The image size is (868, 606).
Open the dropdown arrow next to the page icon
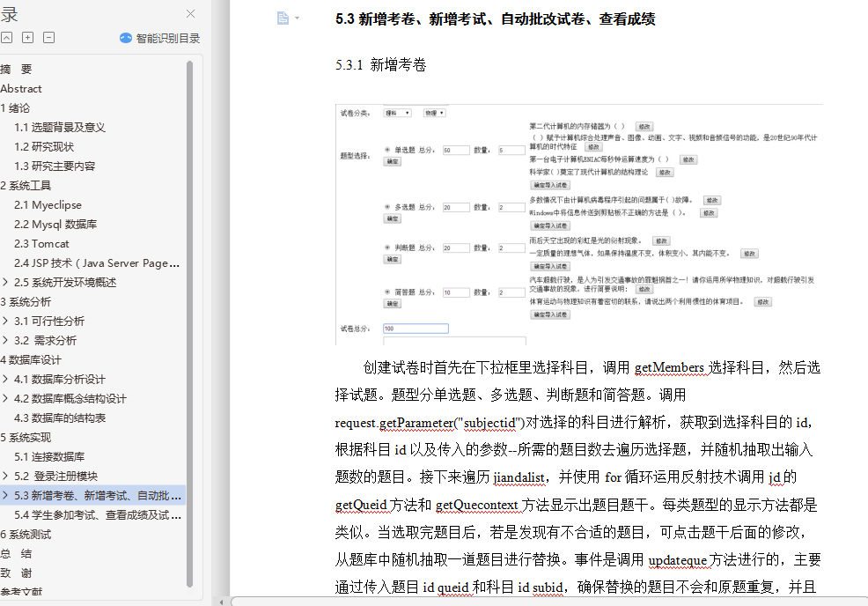[298, 18]
